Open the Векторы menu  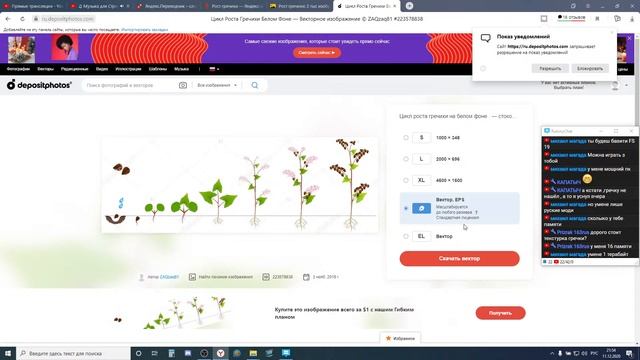click(x=46, y=69)
